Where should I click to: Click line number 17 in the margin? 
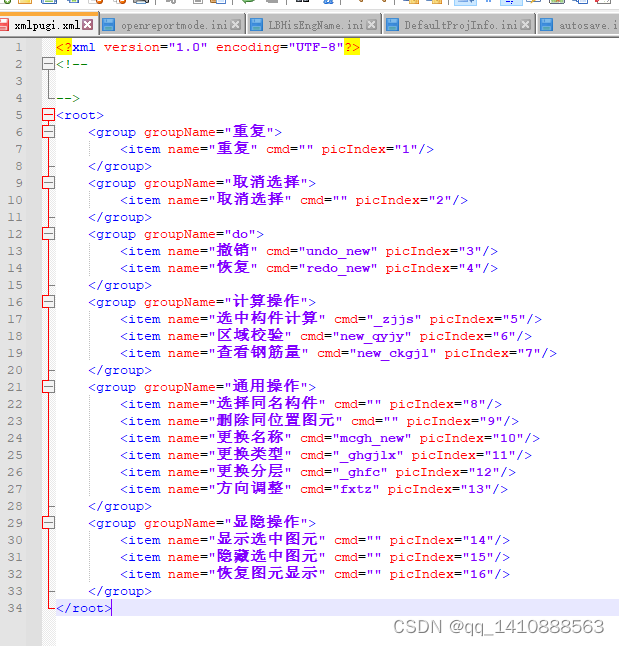click(x=15, y=319)
